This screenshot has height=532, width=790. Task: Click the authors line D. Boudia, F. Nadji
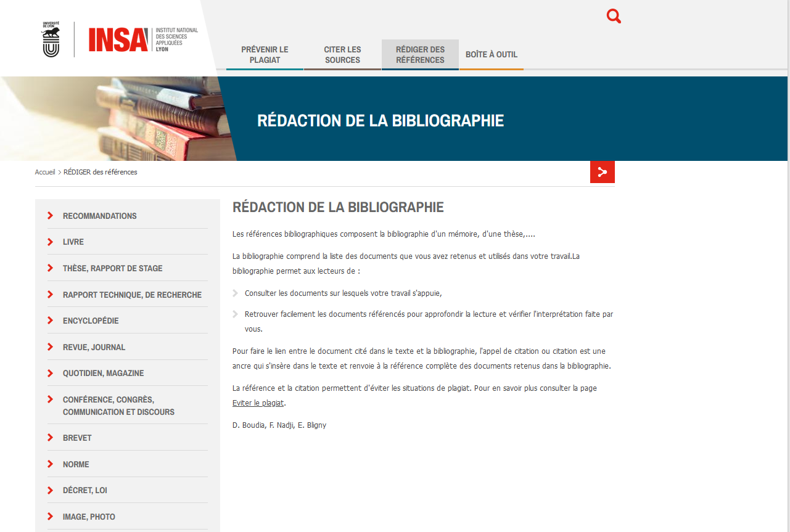[279, 425]
